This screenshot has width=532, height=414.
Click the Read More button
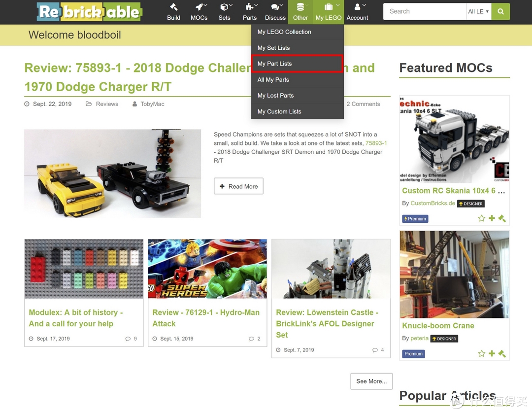(x=238, y=186)
